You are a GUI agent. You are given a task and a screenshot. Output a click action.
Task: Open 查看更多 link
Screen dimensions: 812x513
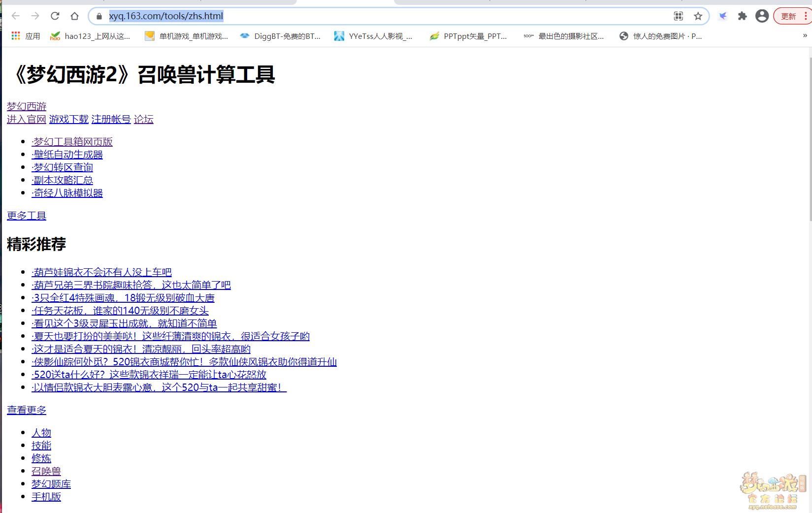point(27,410)
